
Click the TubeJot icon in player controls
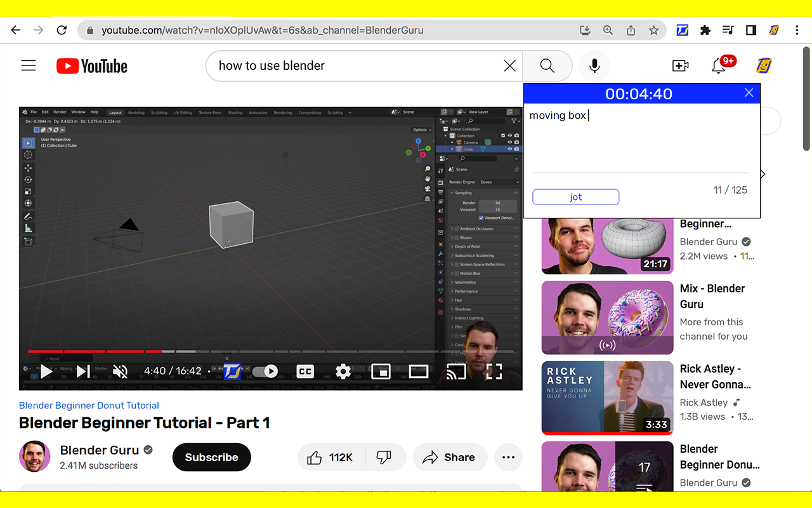(x=232, y=371)
